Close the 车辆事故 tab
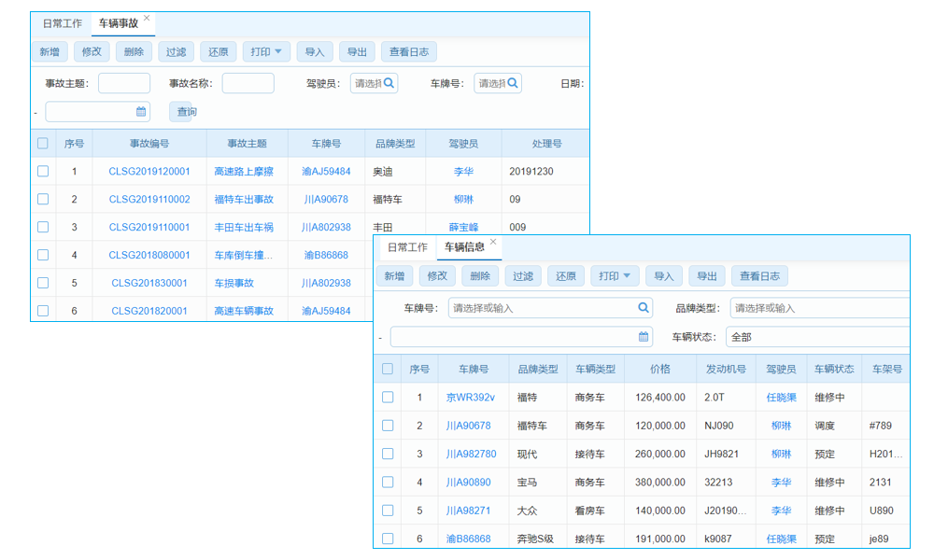This screenshot has width=934, height=560. click(x=145, y=16)
